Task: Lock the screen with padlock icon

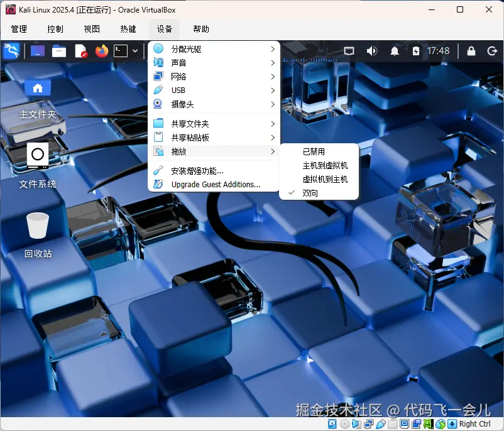Action: pyautogui.click(x=471, y=51)
